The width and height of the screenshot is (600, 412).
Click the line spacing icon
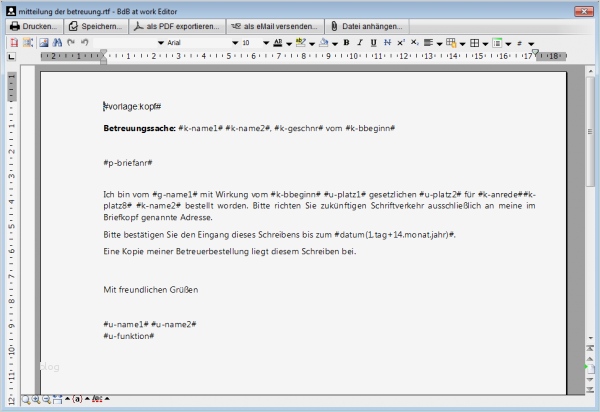pyautogui.click(x=520, y=43)
